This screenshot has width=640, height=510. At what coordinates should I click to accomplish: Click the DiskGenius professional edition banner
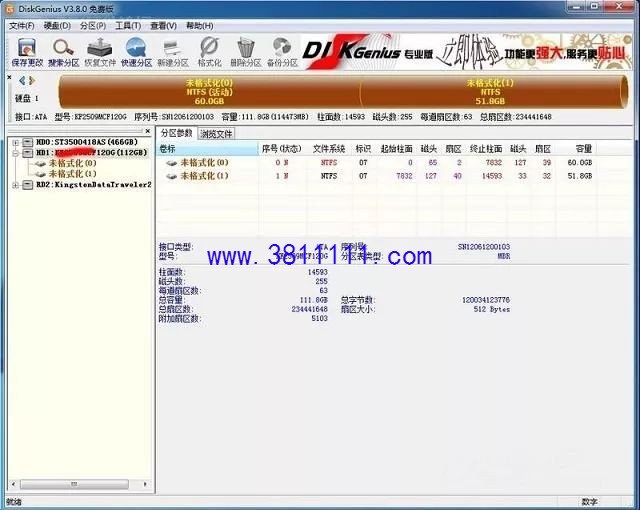(x=466, y=52)
